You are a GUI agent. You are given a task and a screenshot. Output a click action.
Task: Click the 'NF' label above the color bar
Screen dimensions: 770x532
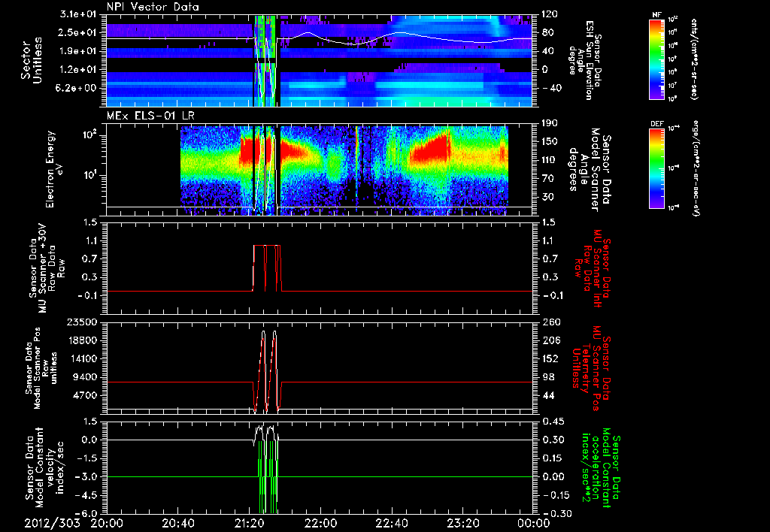point(656,15)
